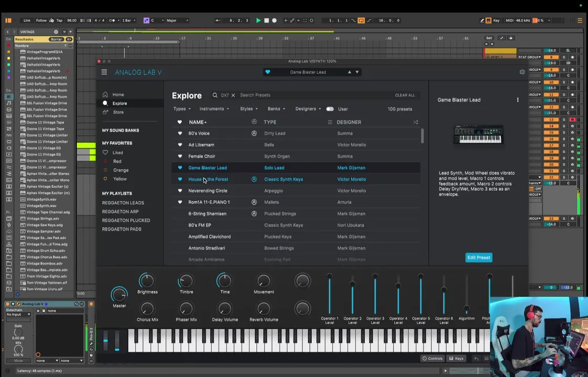
Task: Open the 1 Bar quantization dropdown
Action: tap(128, 20)
